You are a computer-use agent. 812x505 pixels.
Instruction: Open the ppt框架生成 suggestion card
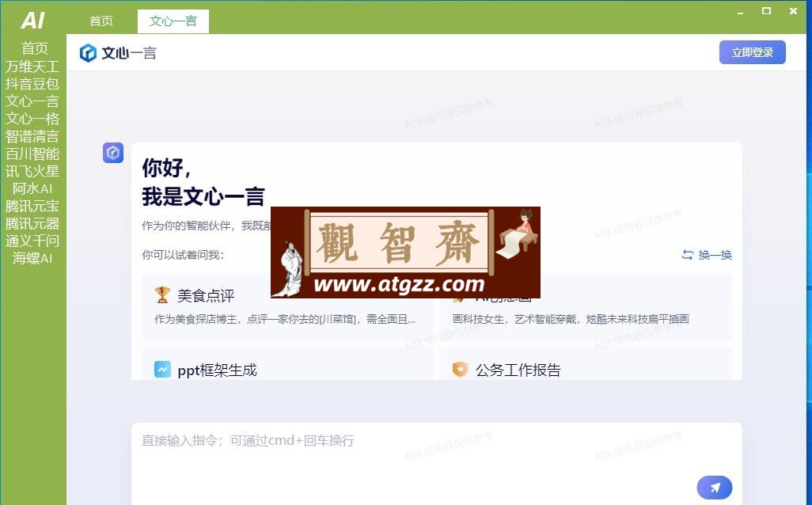[x=287, y=364]
